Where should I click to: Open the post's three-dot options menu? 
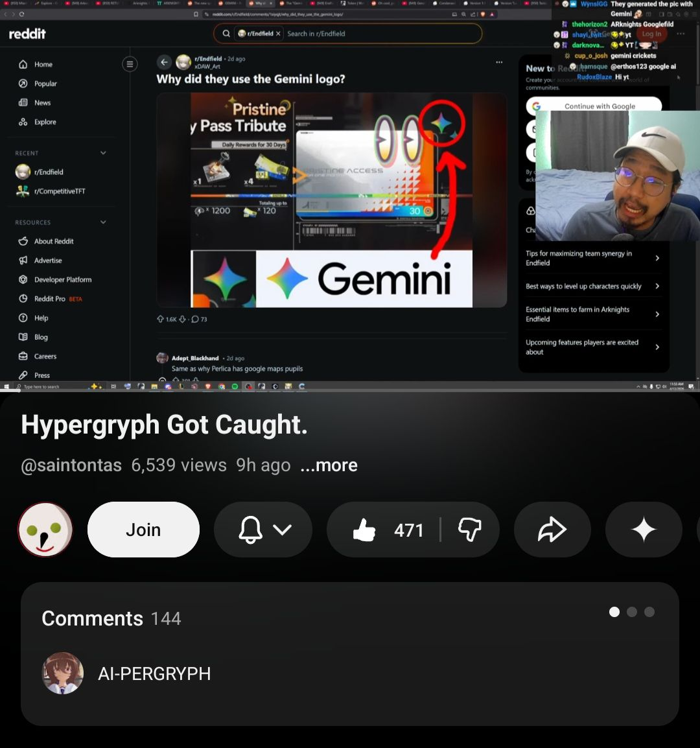point(499,62)
